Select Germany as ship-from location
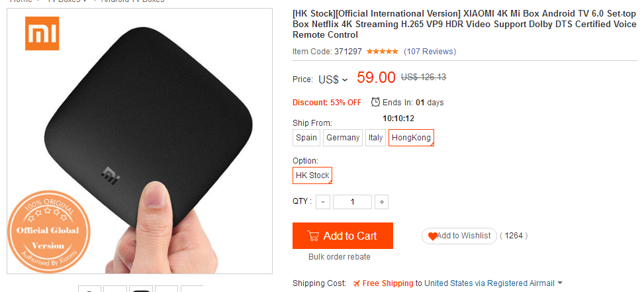Viewport: 644px width, 292px height. coord(343,138)
